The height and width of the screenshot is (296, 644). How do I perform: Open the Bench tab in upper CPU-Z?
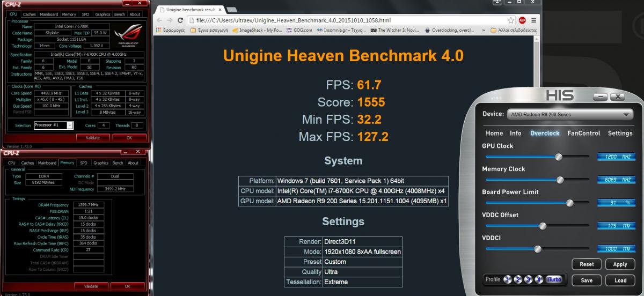(x=119, y=14)
